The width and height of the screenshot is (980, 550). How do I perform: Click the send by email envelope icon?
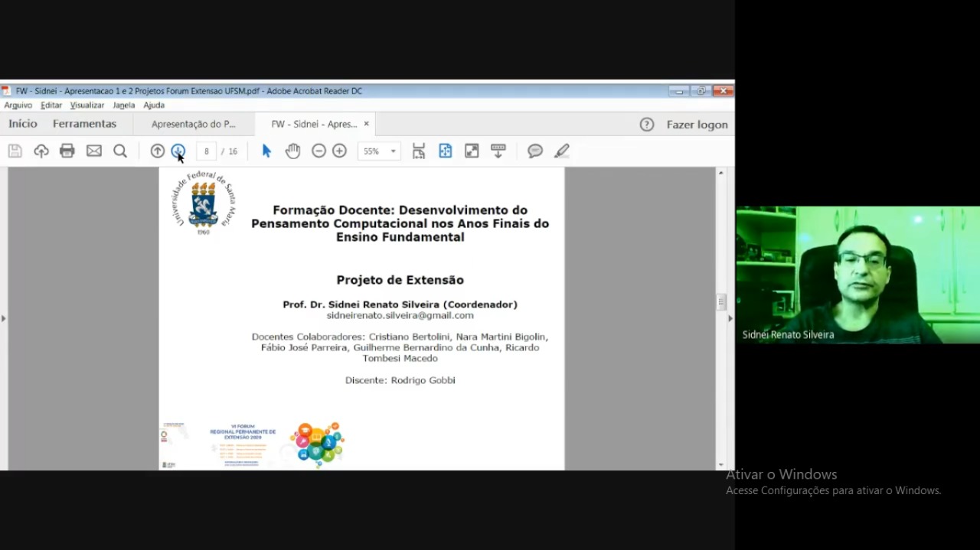pyautogui.click(x=94, y=151)
